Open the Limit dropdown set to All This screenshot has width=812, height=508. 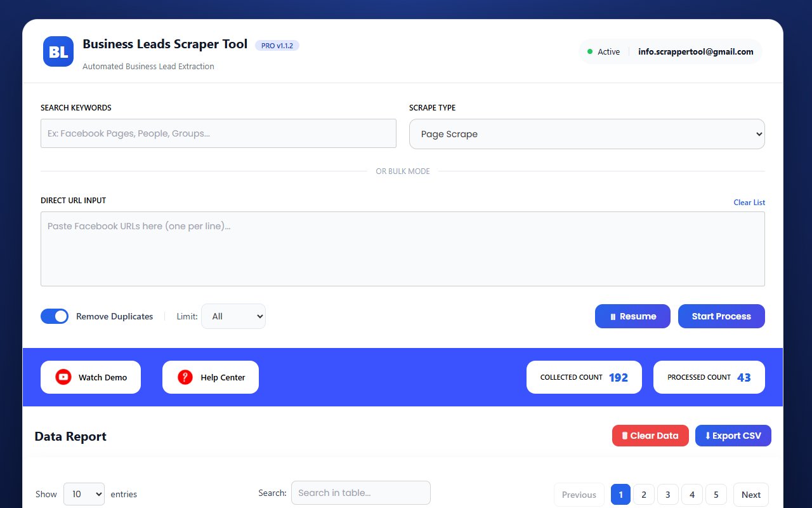click(233, 316)
